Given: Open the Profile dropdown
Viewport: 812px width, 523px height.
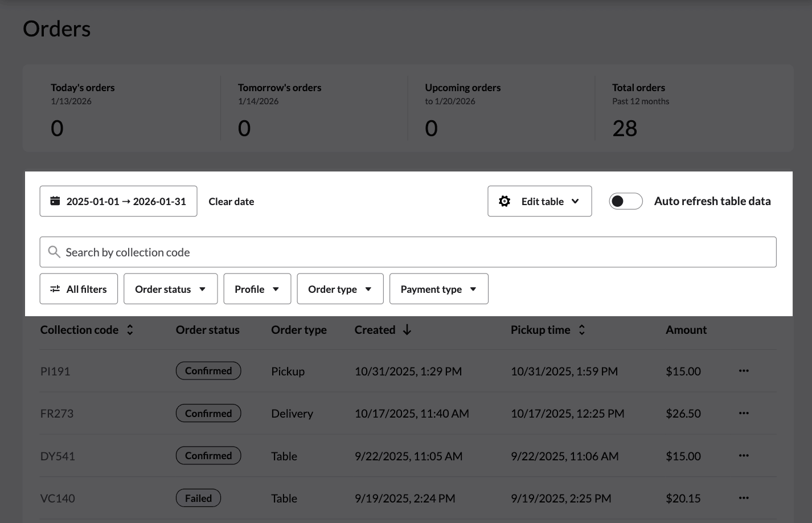Looking at the screenshot, I should click(x=257, y=289).
